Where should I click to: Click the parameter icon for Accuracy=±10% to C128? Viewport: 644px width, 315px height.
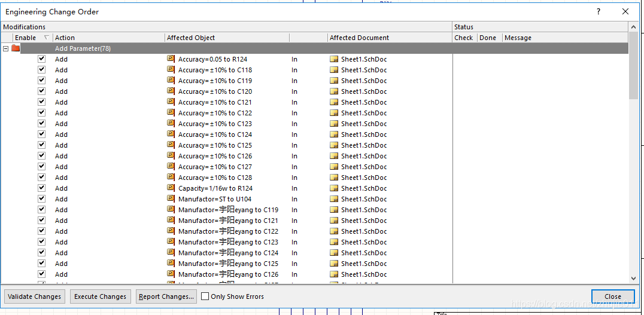[x=171, y=178]
